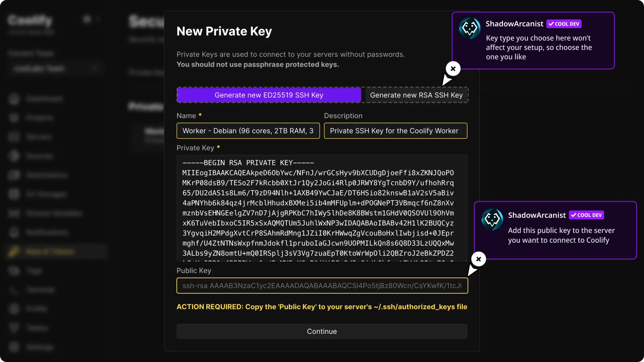Viewport: 644px width, 362px height.
Task: Click into the Description field
Action: (395, 131)
